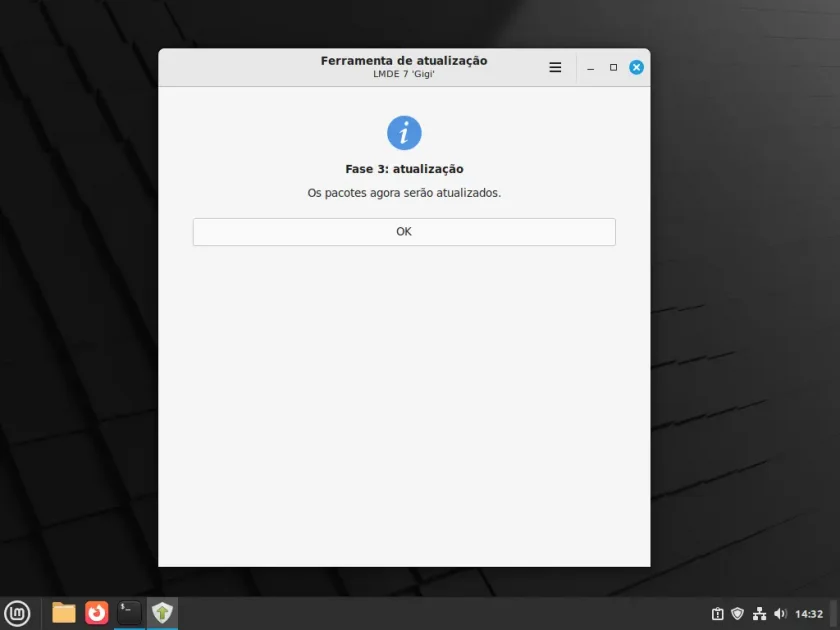Maximize the Ferramenta de atualização window
The image size is (840, 630).
click(613, 68)
